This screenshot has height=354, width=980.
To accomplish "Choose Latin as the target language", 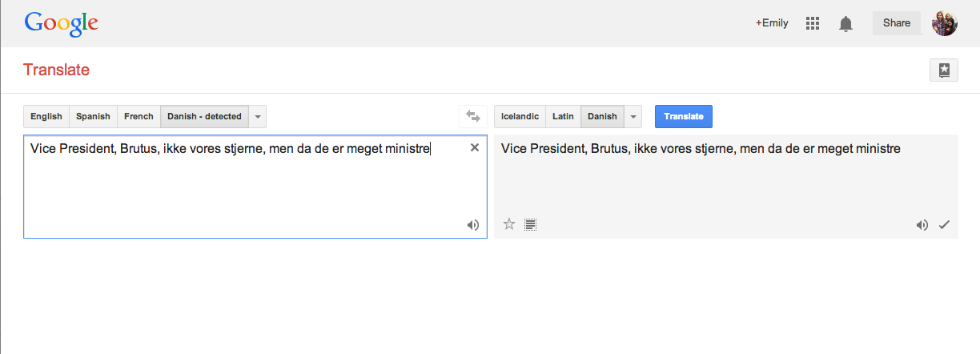I will tap(563, 116).
